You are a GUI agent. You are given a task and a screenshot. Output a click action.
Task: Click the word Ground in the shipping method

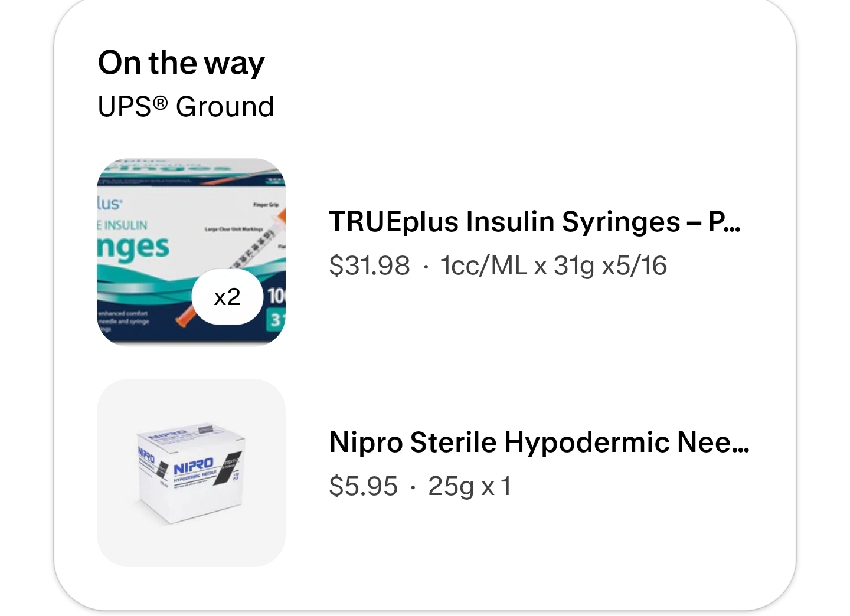coord(225,107)
